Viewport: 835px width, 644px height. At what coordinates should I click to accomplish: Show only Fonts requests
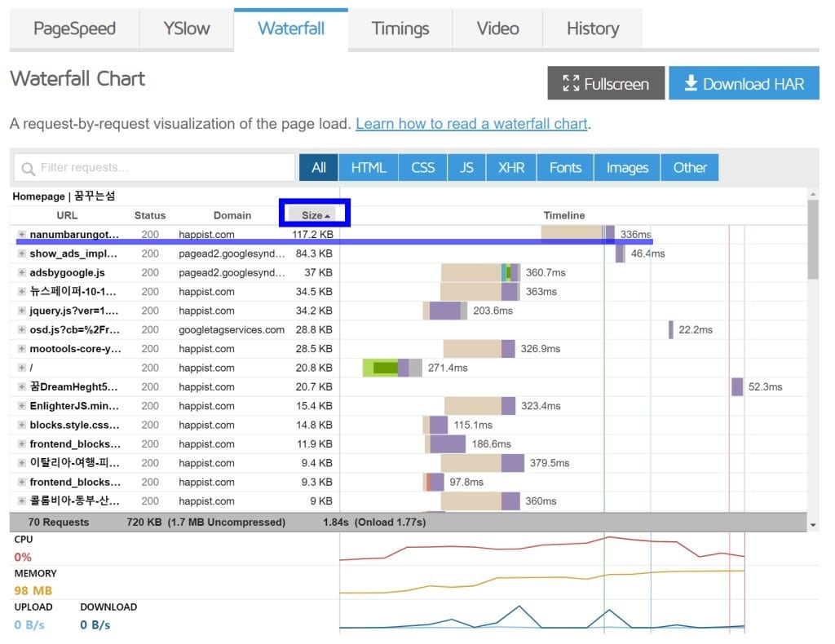pyautogui.click(x=565, y=168)
